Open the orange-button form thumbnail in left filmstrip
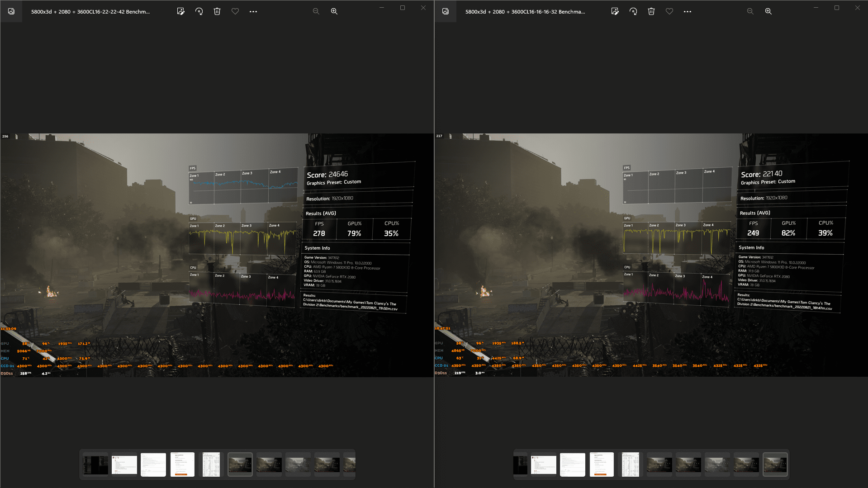 pyautogui.click(x=182, y=464)
